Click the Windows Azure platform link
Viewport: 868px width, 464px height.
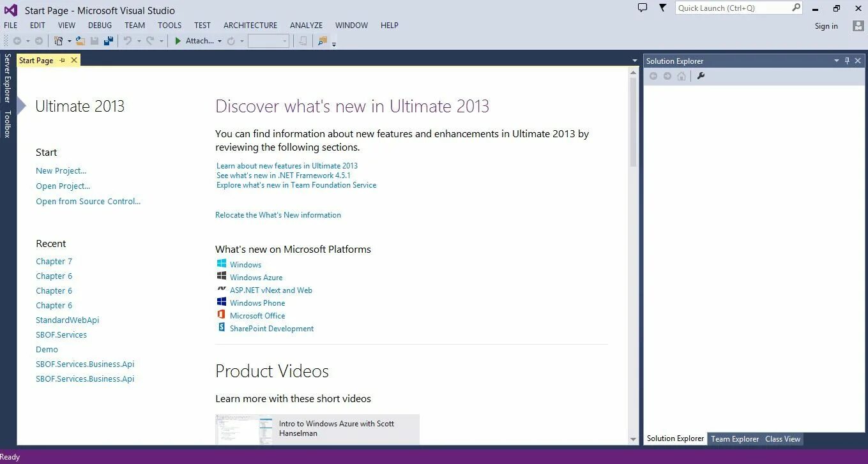(256, 277)
